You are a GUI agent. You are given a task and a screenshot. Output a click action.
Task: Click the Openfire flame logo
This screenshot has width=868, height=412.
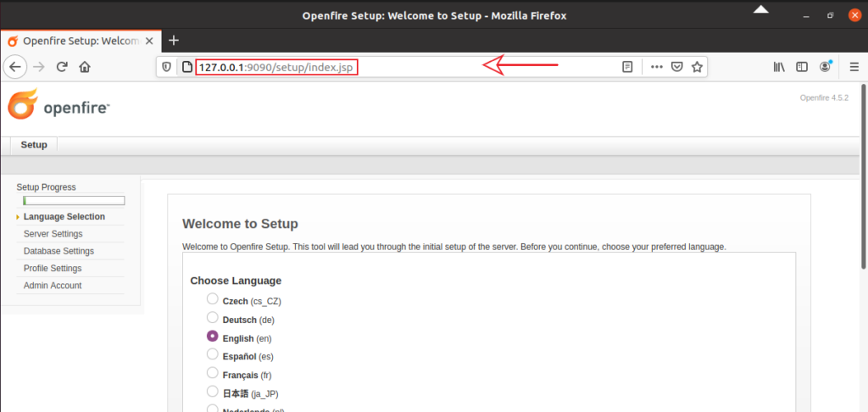(x=22, y=104)
